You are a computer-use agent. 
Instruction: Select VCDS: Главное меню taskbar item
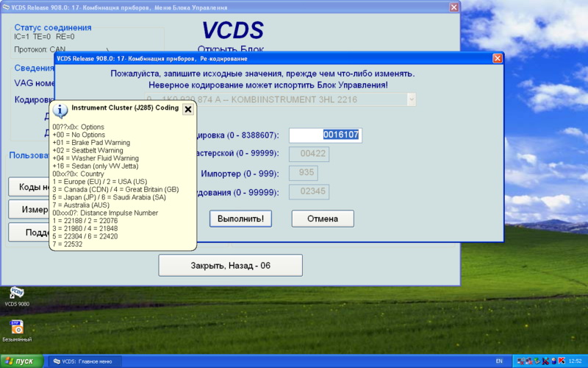coord(85,361)
